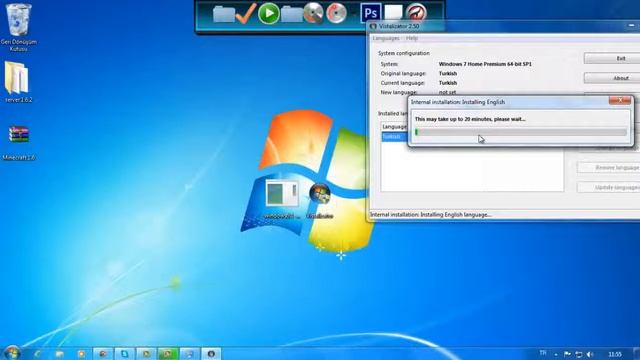Click the installation progress bar
Viewport: 640px width, 360px height.
(520, 132)
